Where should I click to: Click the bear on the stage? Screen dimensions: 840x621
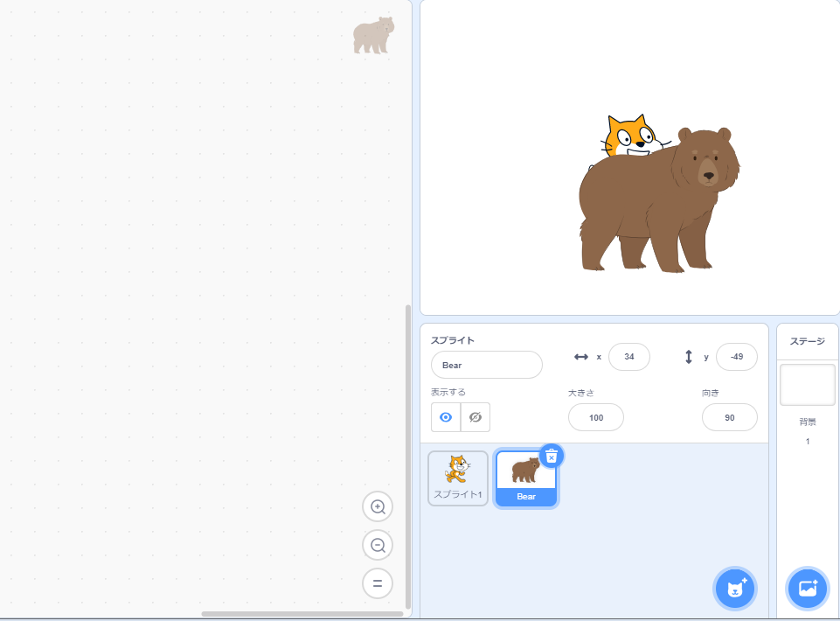(659, 200)
